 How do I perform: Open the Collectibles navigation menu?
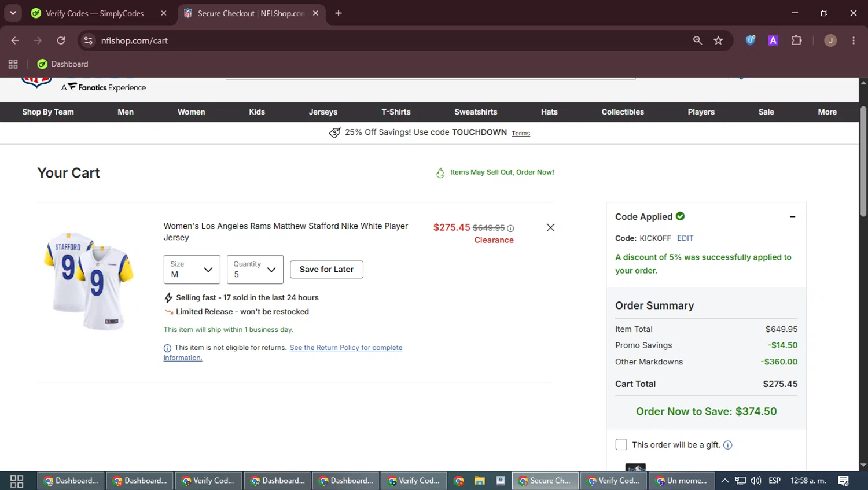(623, 112)
